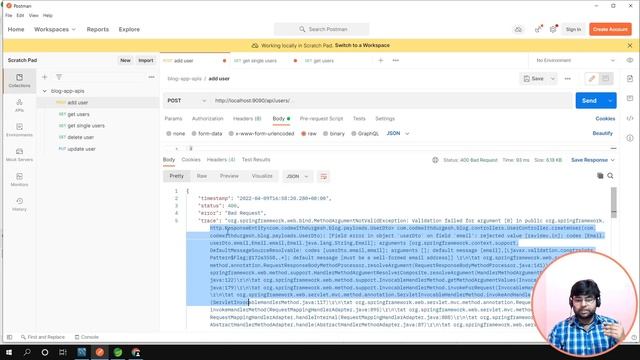Open the View menu
The width and height of the screenshot is (640, 360).
[33, 16]
